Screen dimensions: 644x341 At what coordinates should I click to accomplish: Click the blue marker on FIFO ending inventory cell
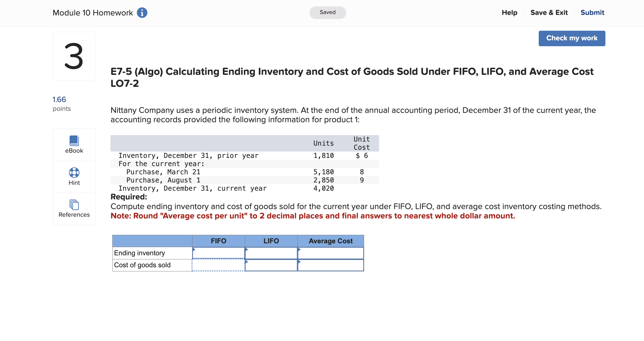[194, 249]
